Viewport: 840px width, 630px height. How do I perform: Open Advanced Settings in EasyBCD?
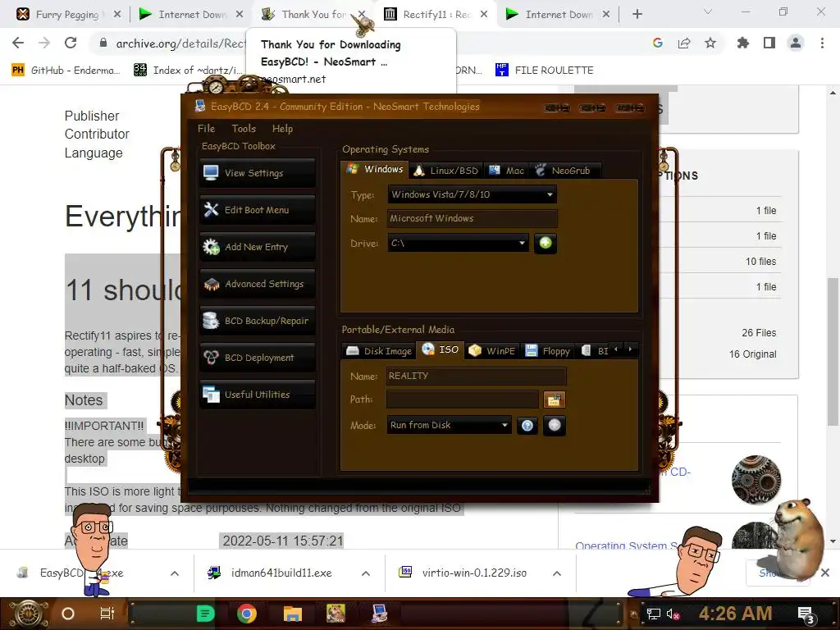click(x=257, y=284)
